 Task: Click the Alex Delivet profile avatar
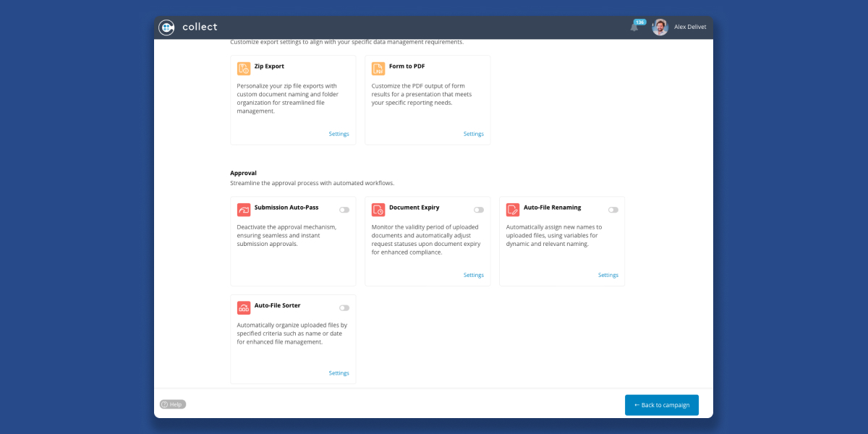click(x=660, y=27)
